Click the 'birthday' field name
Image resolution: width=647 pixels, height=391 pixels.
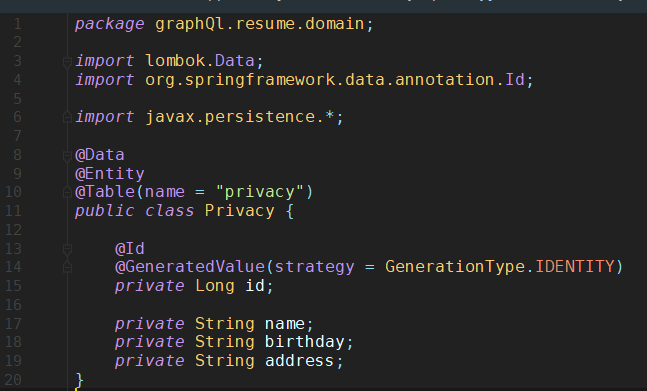point(305,342)
